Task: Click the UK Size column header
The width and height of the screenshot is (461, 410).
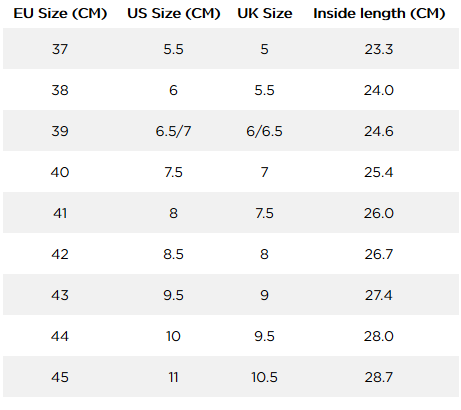Action: pyautogui.click(x=265, y=13)
